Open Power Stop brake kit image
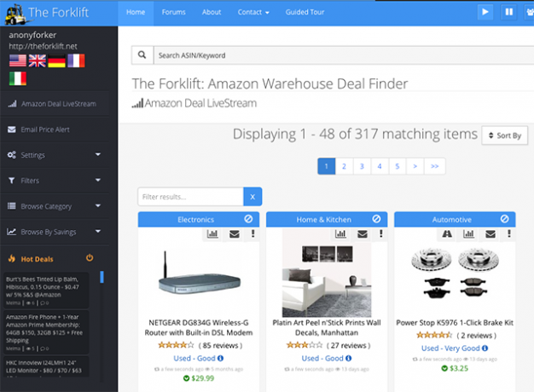The width and height of the screenshot is (534, 392). (x=455, y=273)
